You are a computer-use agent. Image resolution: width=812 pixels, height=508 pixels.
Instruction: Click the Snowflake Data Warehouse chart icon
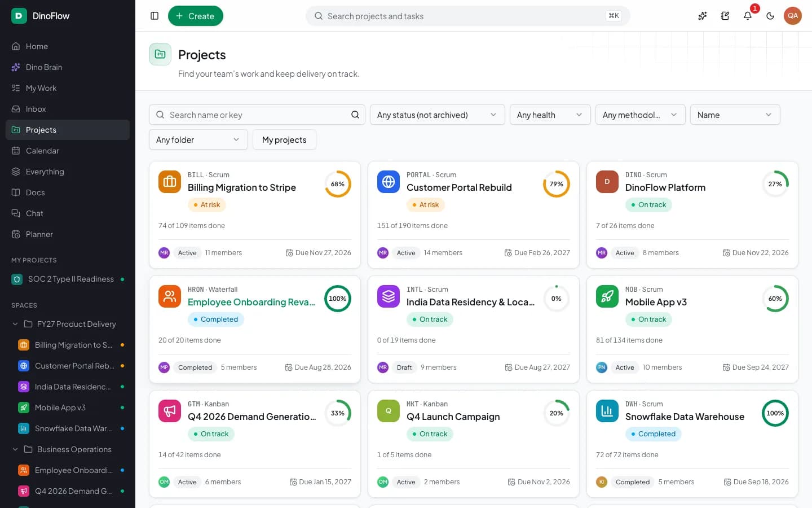pyautogui.click(x=607, y=411)
